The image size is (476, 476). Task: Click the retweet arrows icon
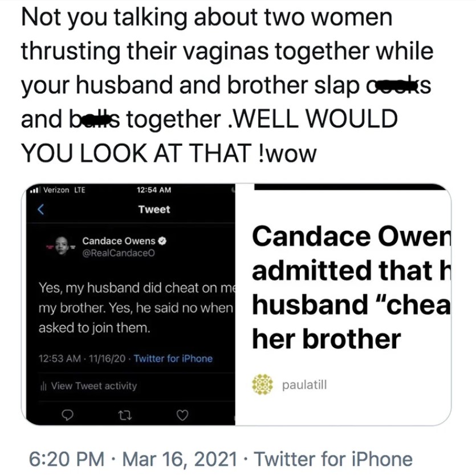point(125,415)
